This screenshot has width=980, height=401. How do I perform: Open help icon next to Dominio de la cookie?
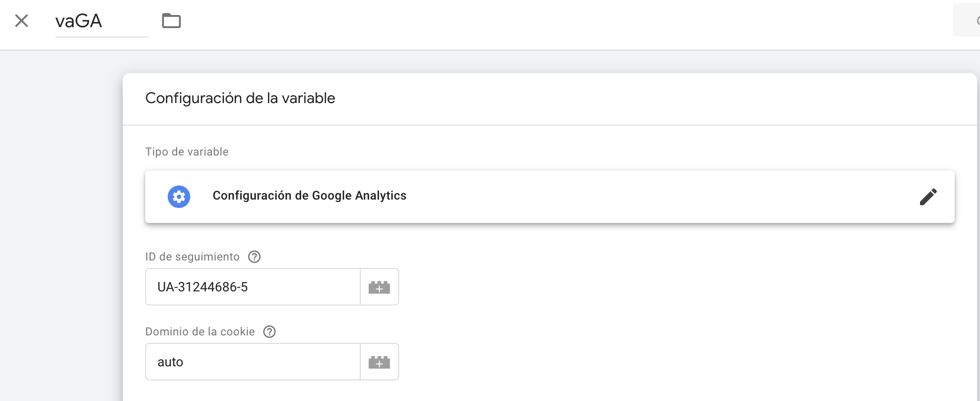click(x=269, y=332)
